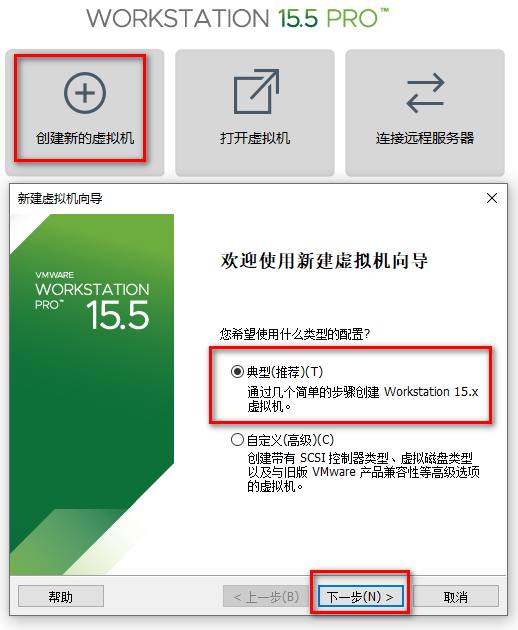Cancel the wizard with the 取消 button
Screen dimensions: 518x630
(x=456, y=597)
